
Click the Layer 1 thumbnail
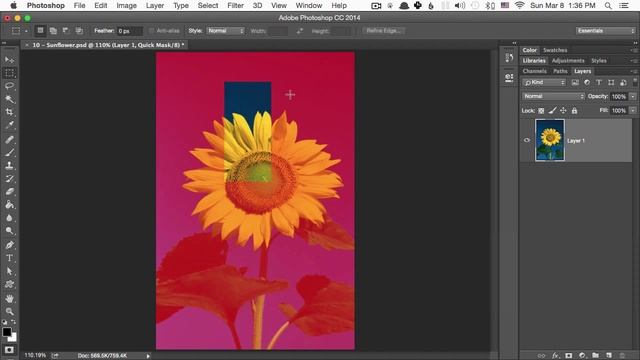tap(550, 140)
